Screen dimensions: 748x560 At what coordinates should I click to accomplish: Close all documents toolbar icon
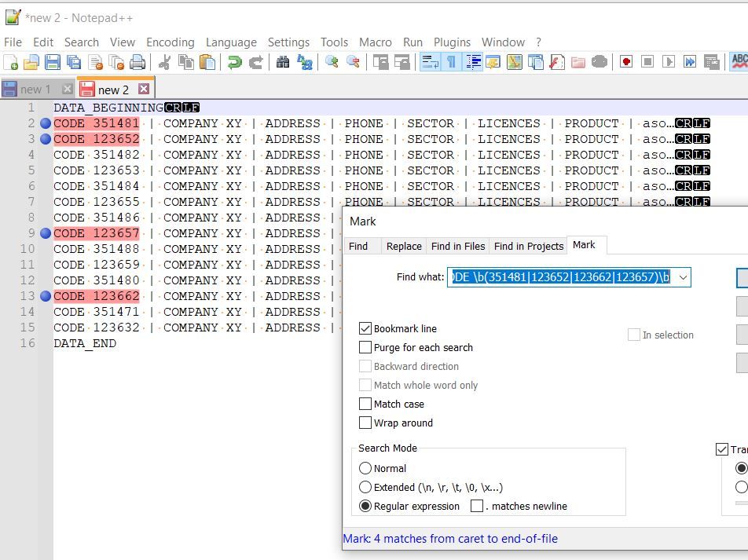point(116,62)
